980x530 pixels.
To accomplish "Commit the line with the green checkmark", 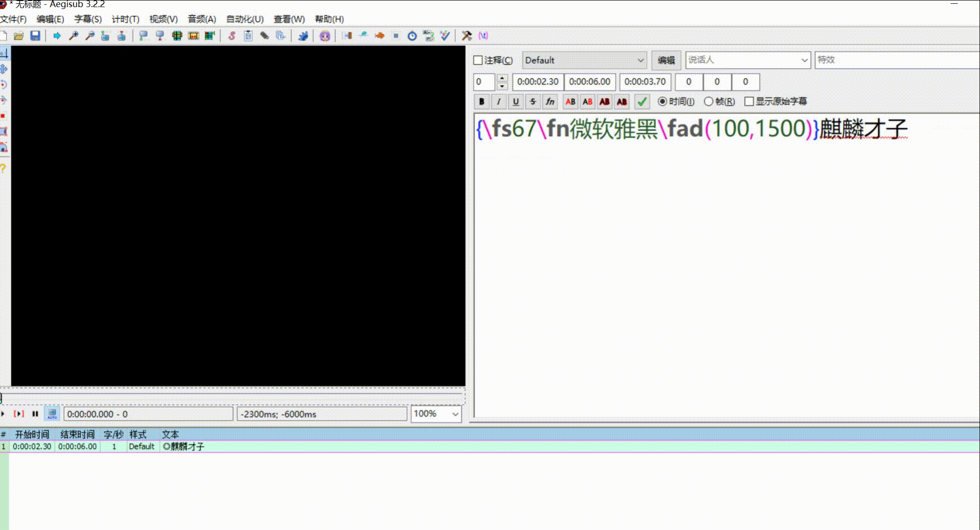I will (642, 102).
